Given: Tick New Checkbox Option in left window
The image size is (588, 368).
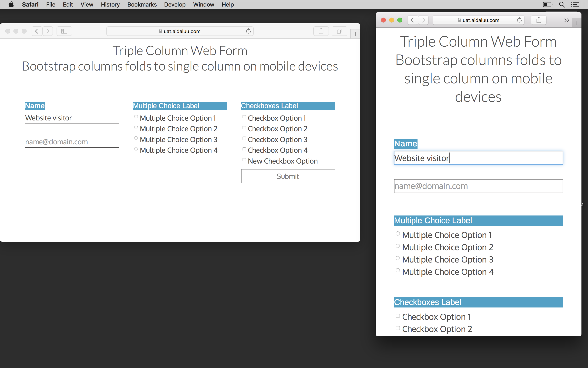Looking at the screenshot, I should 244,160.
